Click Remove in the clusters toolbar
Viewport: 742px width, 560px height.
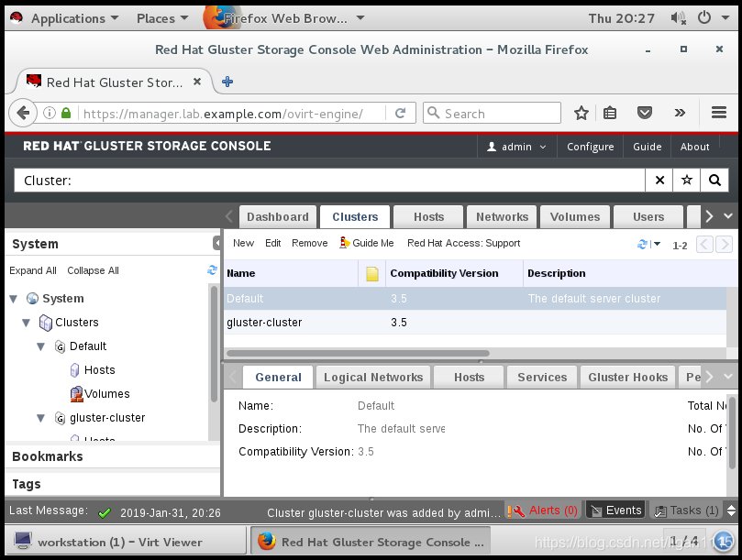pos(309,243)
